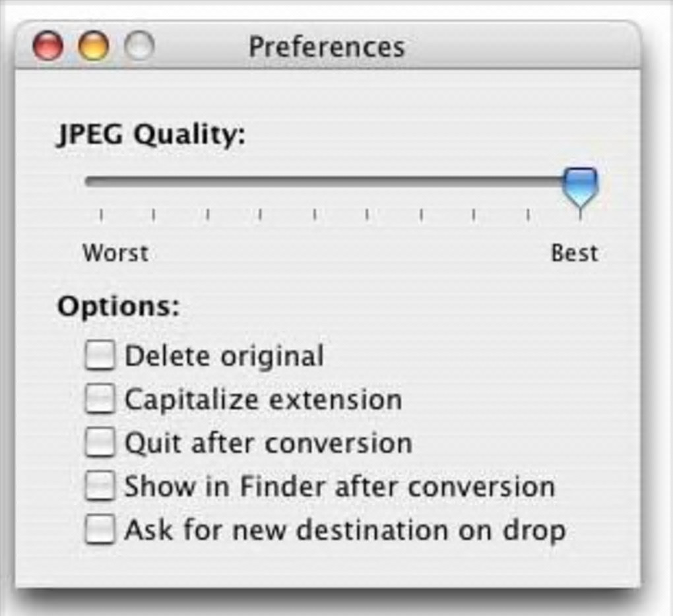Check the Capitalize extension option
The height and width of the screenshot is (616, 673).
100,400
